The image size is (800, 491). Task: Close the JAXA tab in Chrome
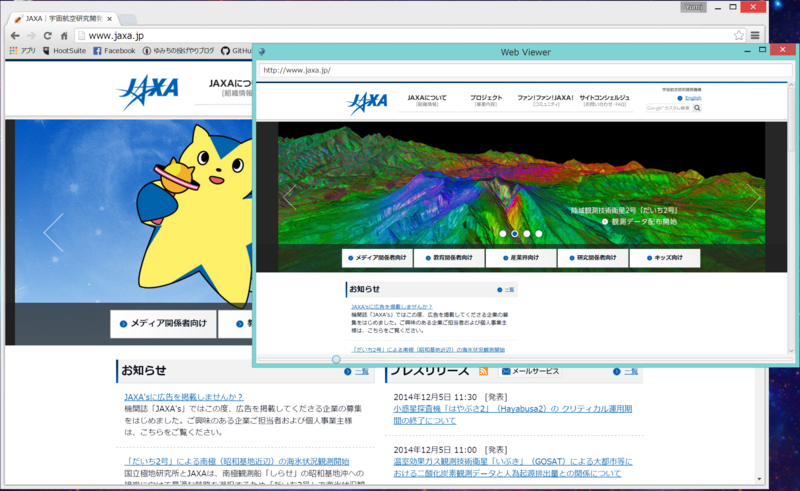point(109,19)
